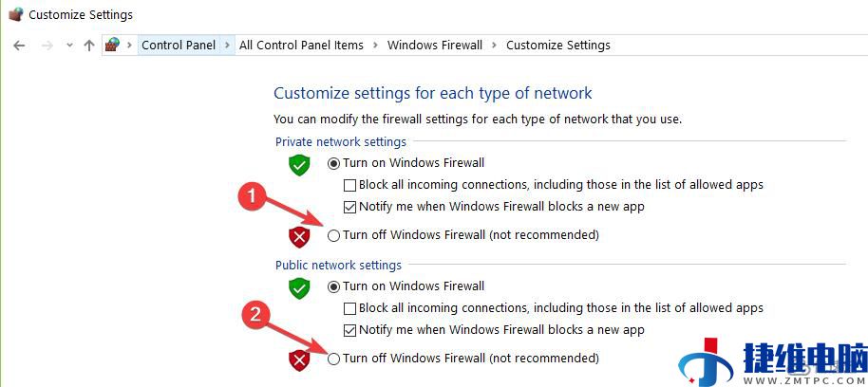Go up one level with up arrow
This screenshot has width=868, height=387.
(89, 46)
